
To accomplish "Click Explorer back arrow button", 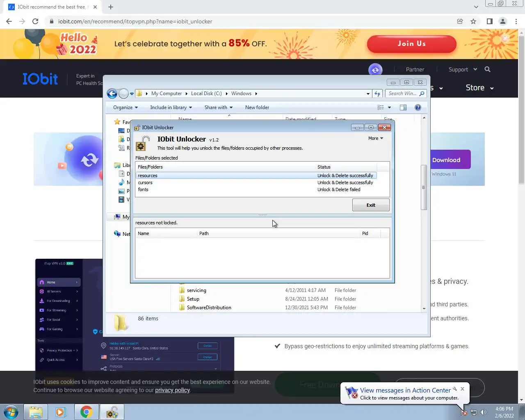I will point(112,94).
